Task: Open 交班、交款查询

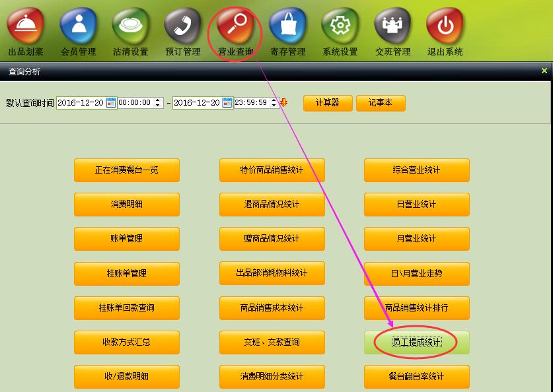Action: pos(272,342)
